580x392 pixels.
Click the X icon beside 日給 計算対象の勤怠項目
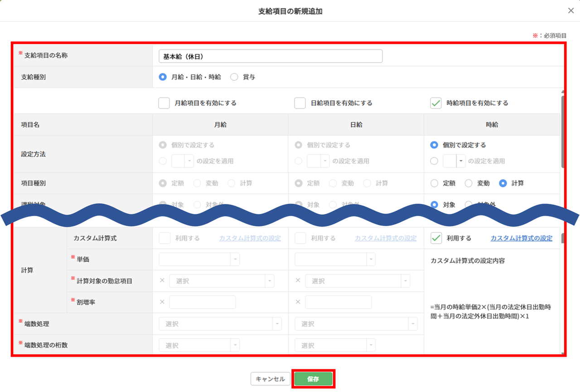coord(298,281)
